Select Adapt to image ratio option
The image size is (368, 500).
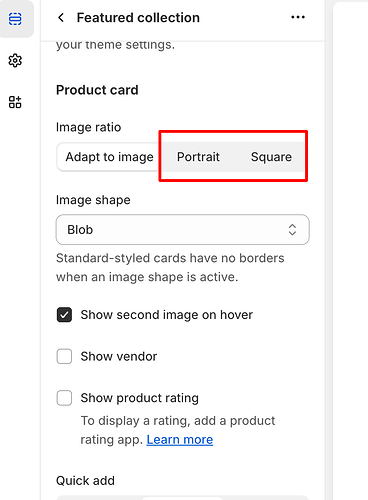point(109,157)
